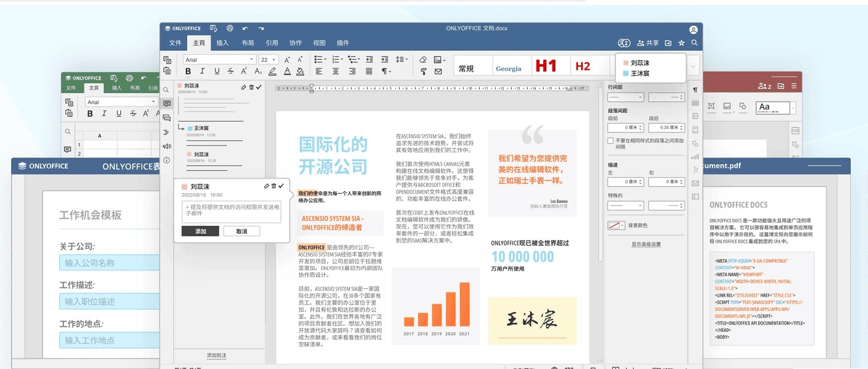This screenshot has height=369, width=868.
Task: Switch to the 视图 tab
Action: click(x=319, y=43)
